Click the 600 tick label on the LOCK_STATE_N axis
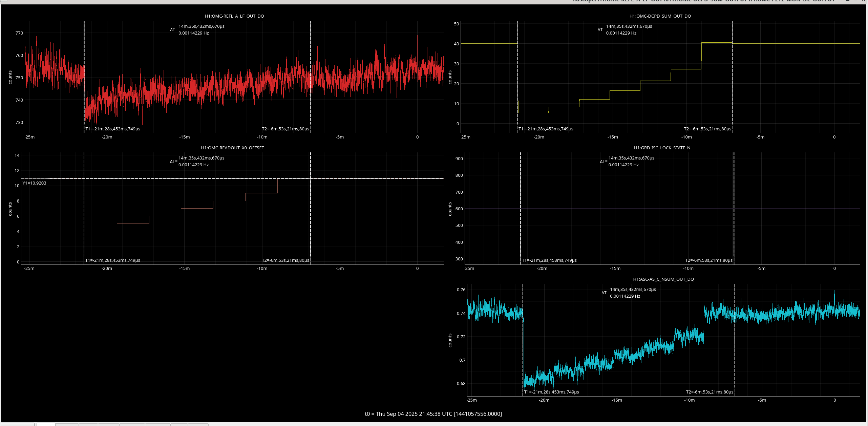 [x=459, y=209]
